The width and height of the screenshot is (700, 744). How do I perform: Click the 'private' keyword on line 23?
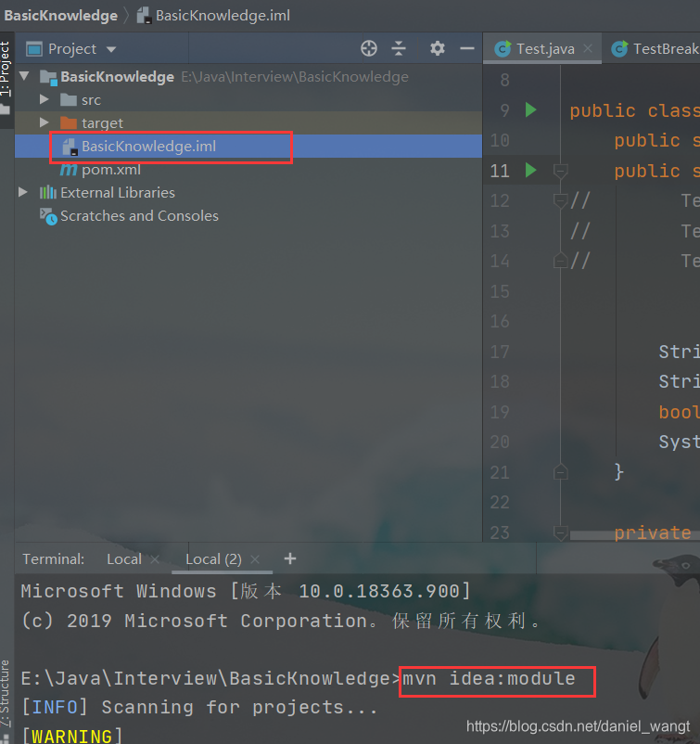[x=653, y=532]
